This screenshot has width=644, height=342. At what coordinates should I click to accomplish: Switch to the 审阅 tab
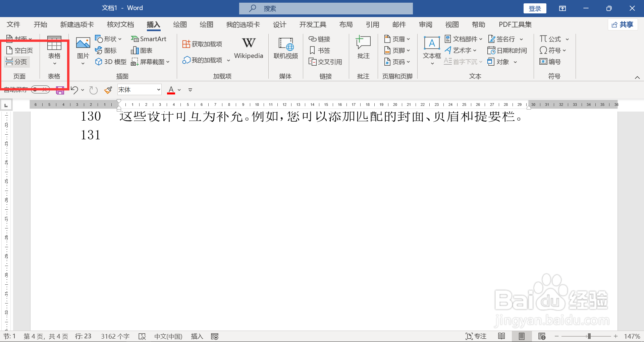coord(425,24)
